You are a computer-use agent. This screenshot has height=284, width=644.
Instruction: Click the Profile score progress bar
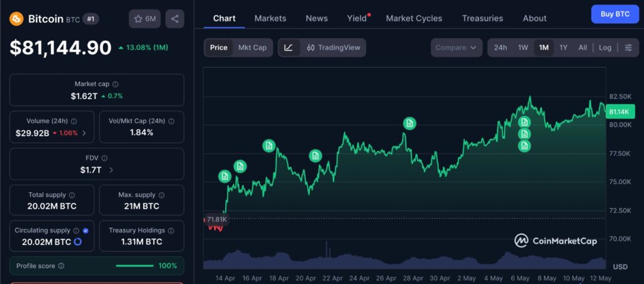point(135,266)
